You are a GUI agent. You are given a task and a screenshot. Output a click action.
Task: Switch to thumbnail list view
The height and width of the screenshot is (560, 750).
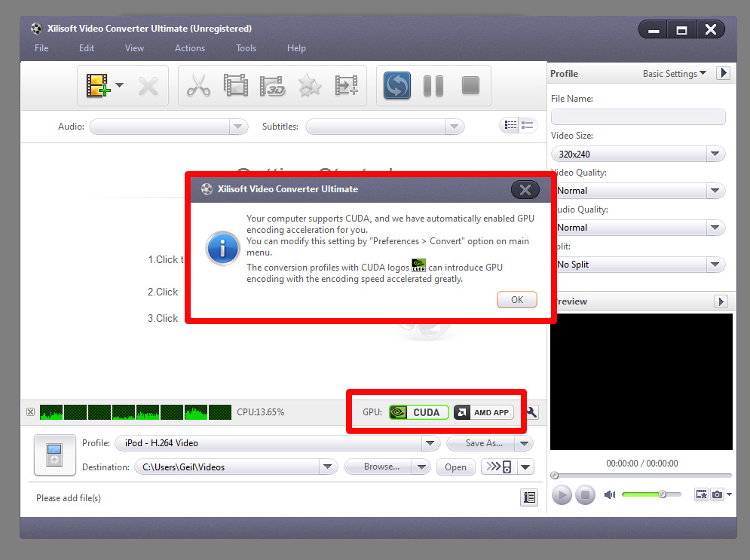[x=510, y=125]
